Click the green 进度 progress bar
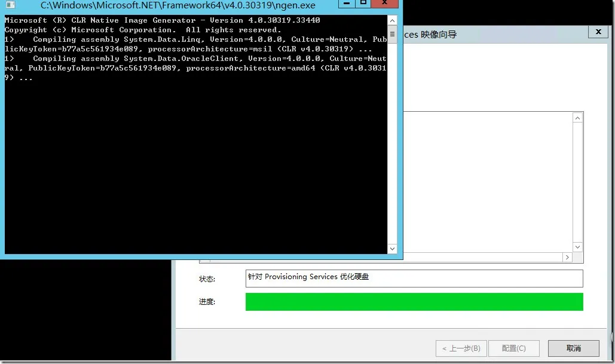This screenshot has width=615, height=364. pyautogui.click(x=414, y=302)
